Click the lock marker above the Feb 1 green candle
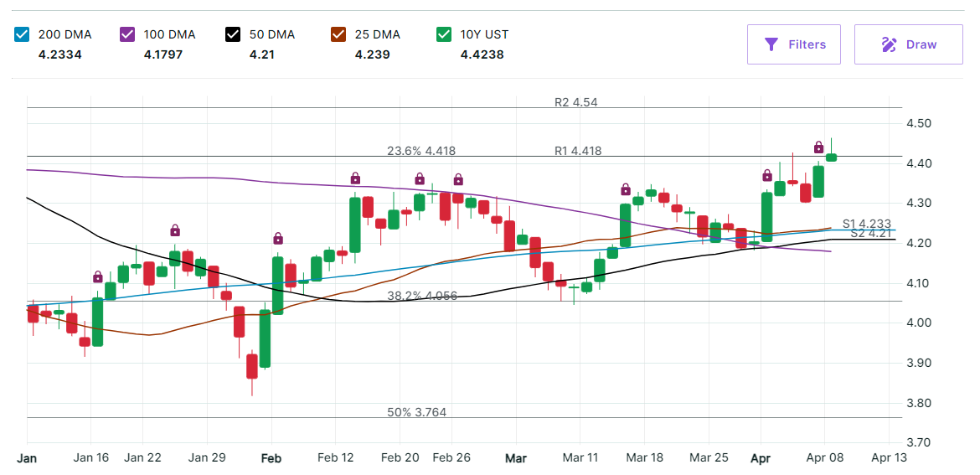This screenshot has width=980, height=475. coord(278,238)
